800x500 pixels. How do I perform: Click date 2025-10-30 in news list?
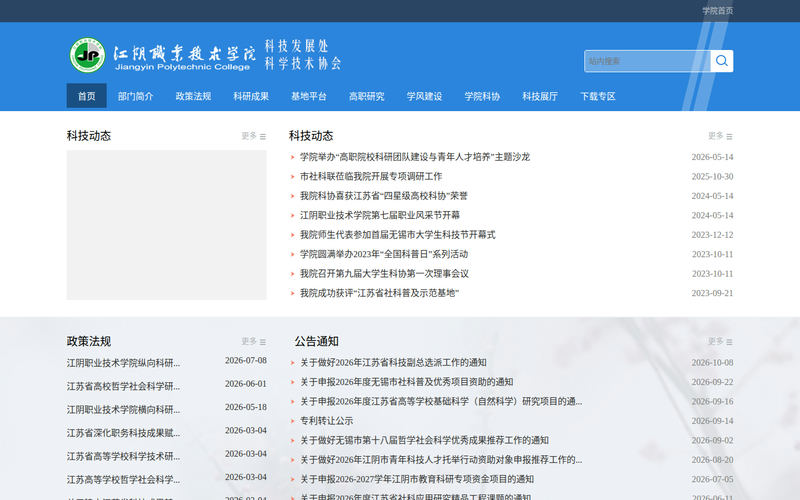click(x=712, y=177)
